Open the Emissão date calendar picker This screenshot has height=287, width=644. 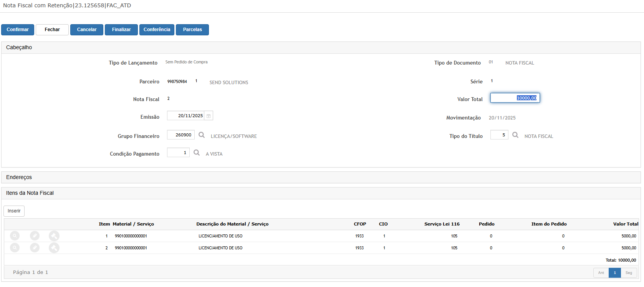209,116
